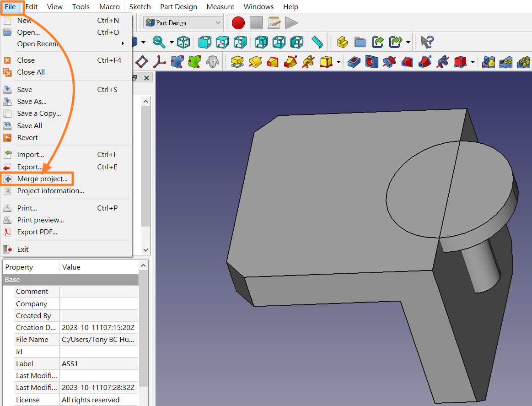Open the macros dialog notepad icon

click(x=274, y=23)
